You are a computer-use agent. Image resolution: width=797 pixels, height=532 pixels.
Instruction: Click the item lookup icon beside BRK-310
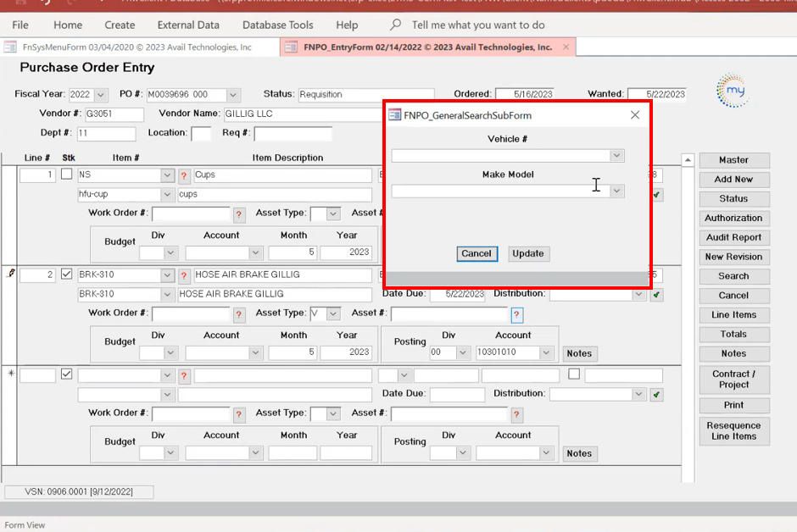(x=184, y=275)
